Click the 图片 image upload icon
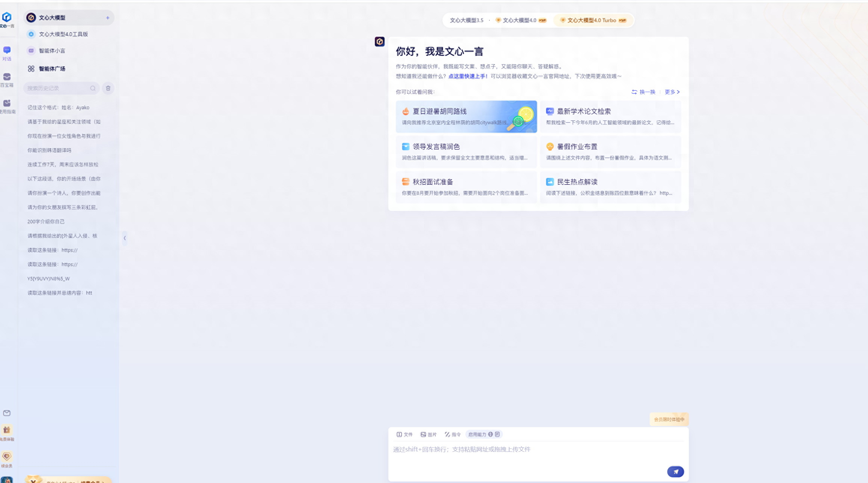The image size is (868, 483). pyautogui.click(x=428, y=434)
